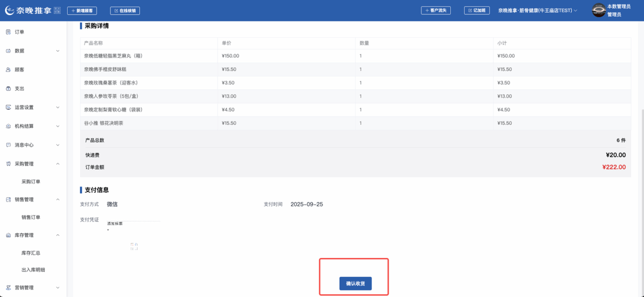View the 支付凭证 payment proof image
The width and height of the screenshot is (644, 297).
point(133,236)
